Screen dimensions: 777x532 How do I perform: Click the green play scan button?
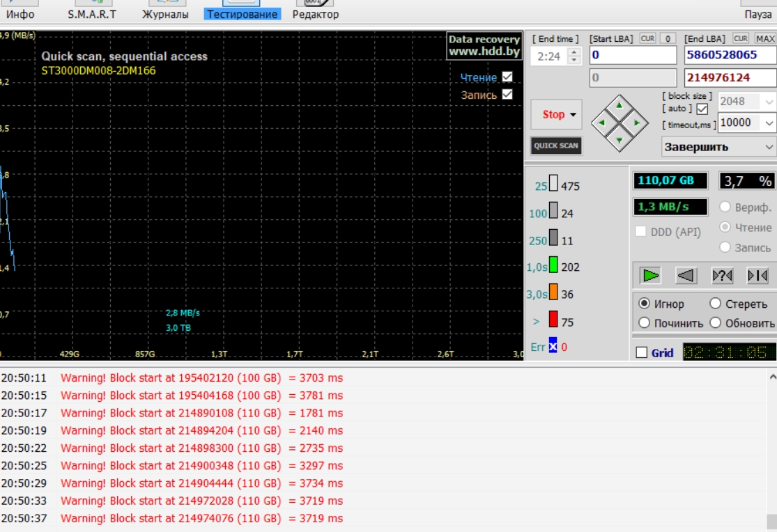(650, 276)
